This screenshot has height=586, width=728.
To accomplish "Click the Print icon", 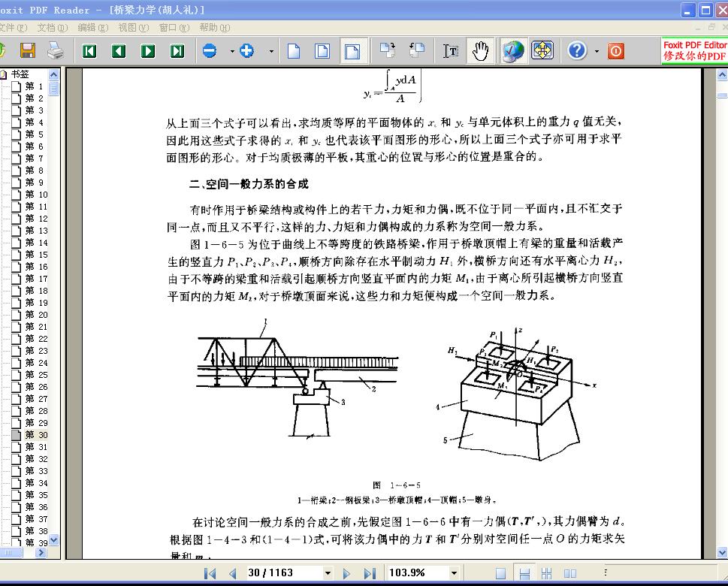I will point(55,51).
